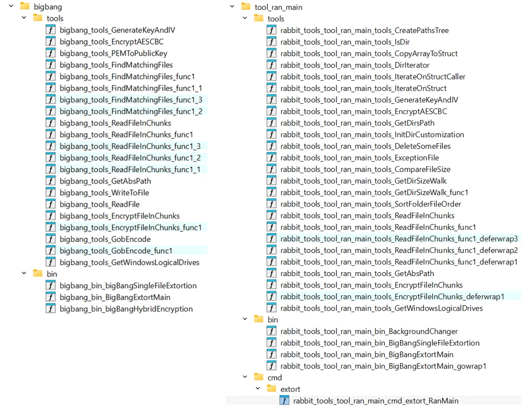Select rabbit tools_GetDirsPath function
This screenshot has height=406, width=532.
(x=358, y=123)
